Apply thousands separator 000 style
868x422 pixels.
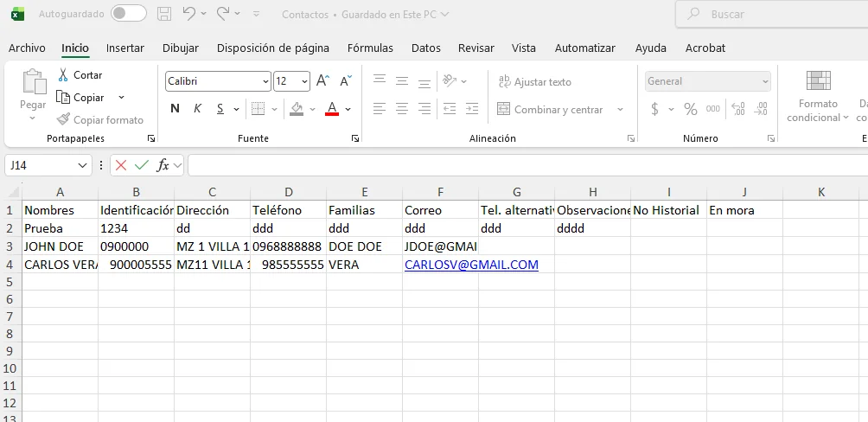713,109
